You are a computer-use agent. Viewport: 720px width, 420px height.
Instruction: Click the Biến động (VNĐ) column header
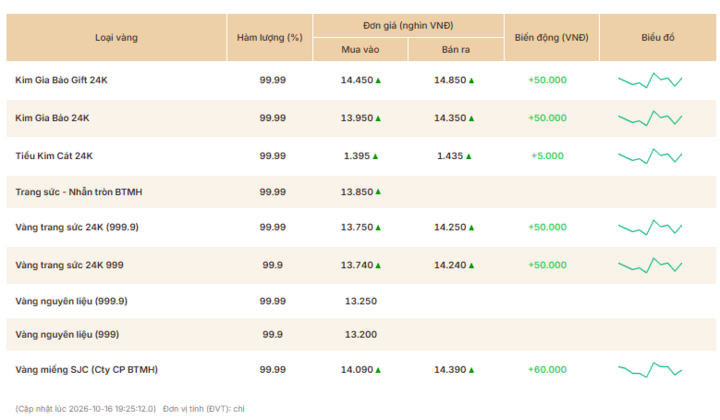(551, 38)
